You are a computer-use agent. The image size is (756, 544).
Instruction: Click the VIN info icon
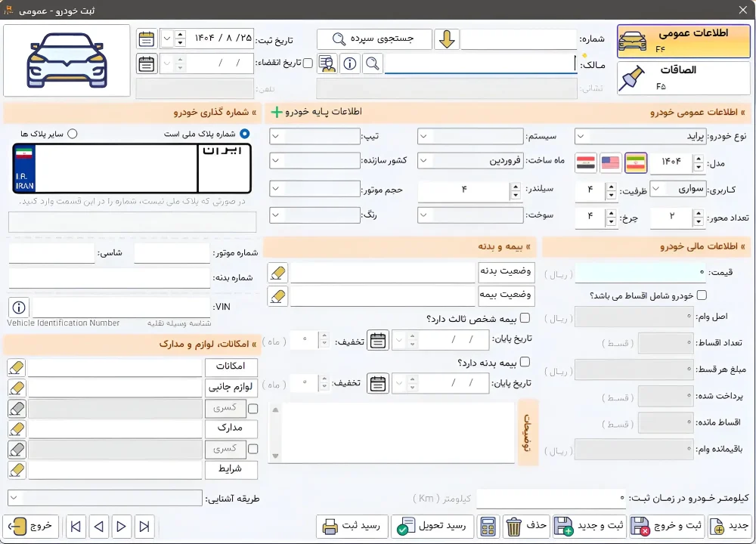19,307
